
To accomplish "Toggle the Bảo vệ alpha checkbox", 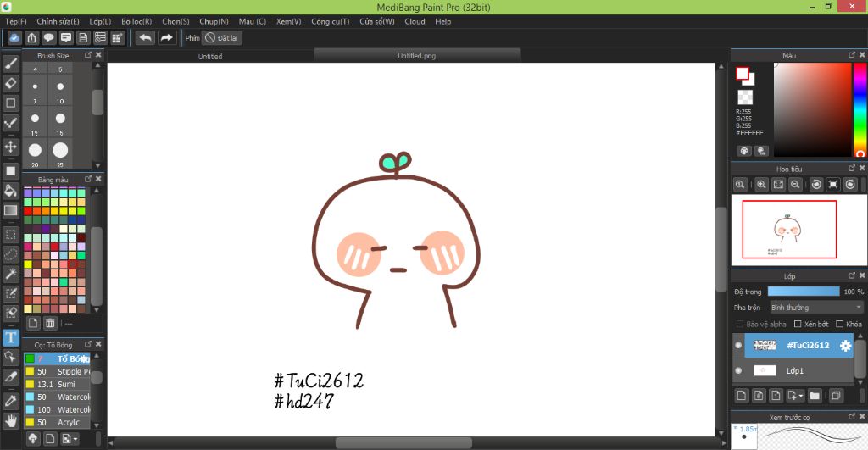I will coord(739,324).
